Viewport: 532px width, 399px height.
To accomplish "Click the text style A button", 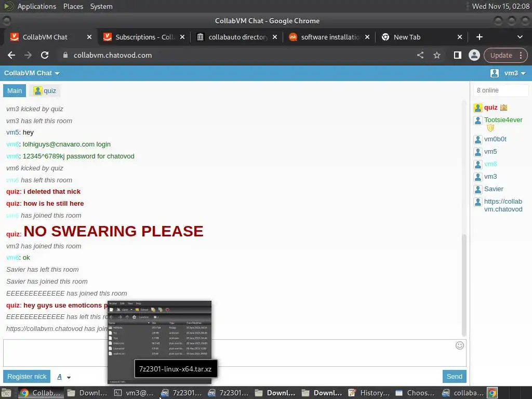I will point(59,377).
